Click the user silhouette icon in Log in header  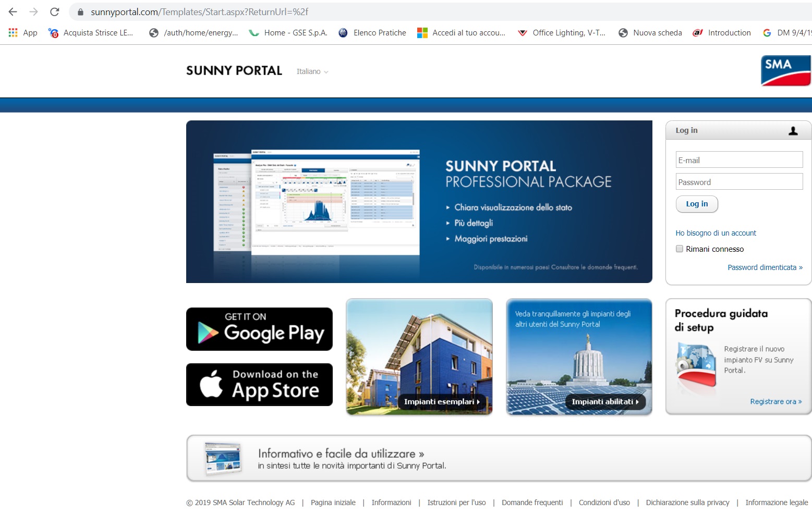[x=793, y=131]
